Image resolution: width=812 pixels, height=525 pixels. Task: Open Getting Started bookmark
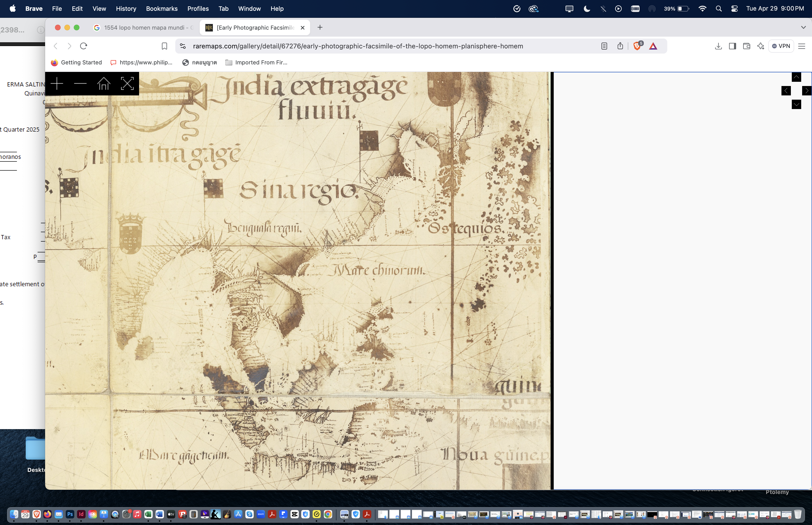coord(77,62)
